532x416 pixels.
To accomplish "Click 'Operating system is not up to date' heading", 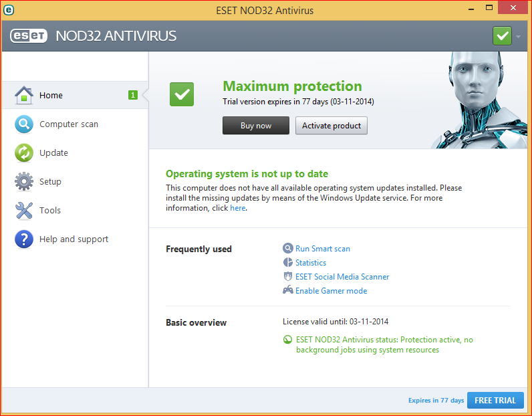I will [x=247, y=174].
